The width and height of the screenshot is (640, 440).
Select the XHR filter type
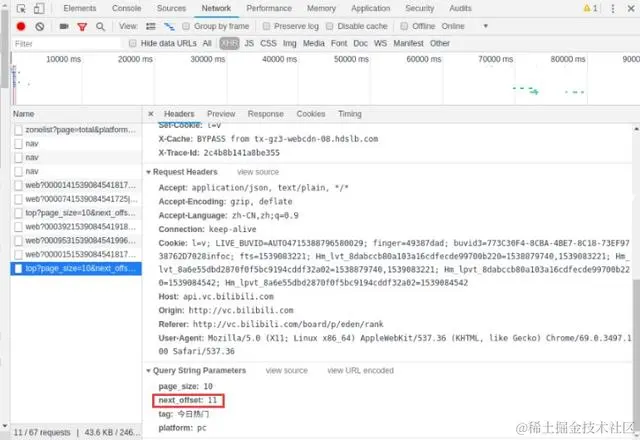229,43
